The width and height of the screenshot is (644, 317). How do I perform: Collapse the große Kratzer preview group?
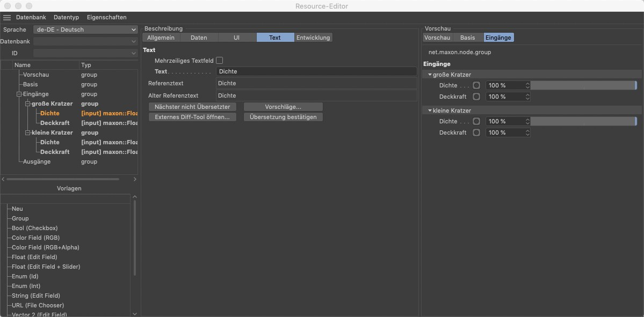pos(430,75)
